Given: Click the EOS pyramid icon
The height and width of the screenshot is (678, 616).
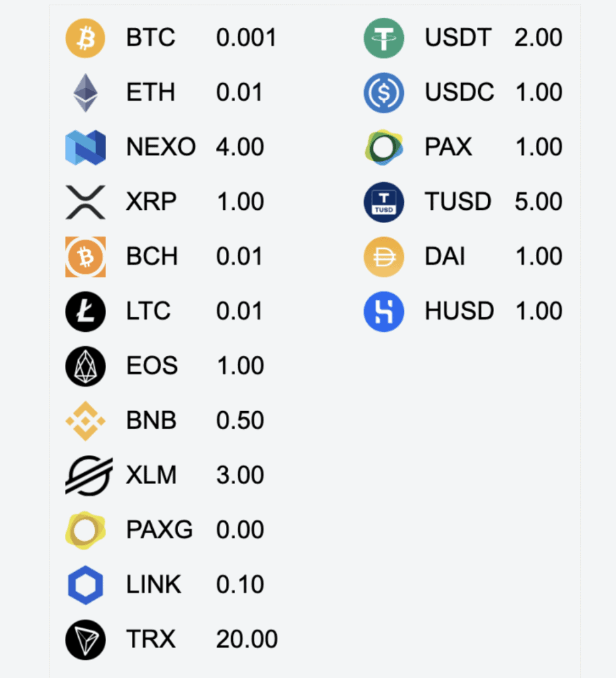Looking at the screenshot, I should click(x=85, y=366).
